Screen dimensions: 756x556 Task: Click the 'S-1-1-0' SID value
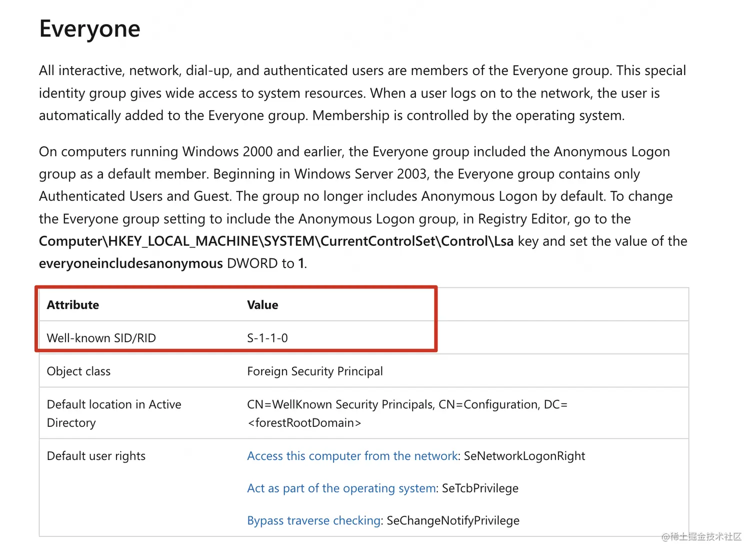click(x=267, y=338)
